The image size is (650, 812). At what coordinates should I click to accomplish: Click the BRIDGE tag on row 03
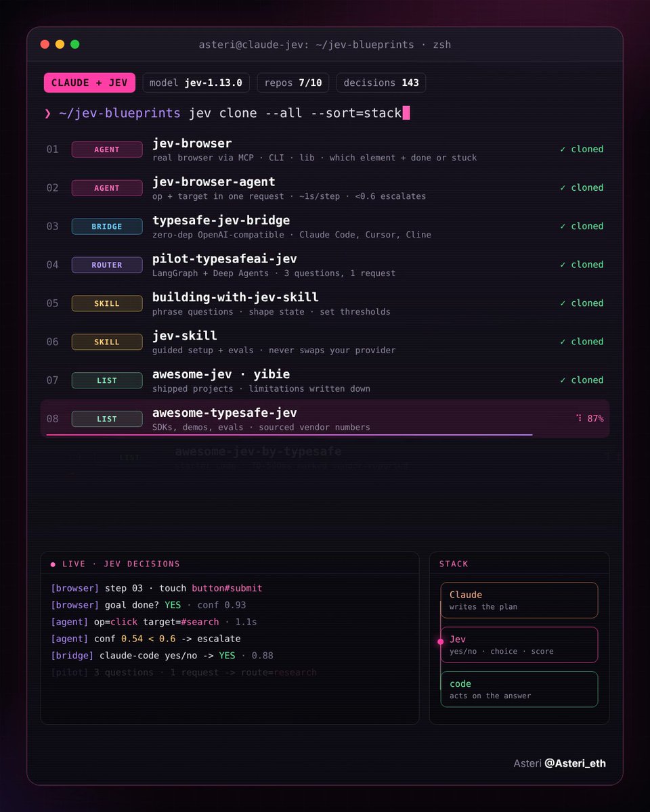tap(107, 227)
